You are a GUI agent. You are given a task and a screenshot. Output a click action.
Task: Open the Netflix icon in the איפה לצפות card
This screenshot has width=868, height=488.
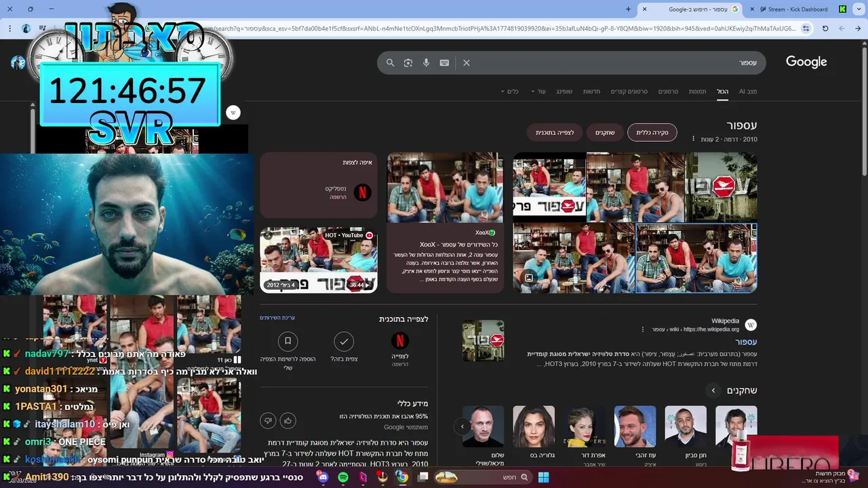[x=362, y=192]
